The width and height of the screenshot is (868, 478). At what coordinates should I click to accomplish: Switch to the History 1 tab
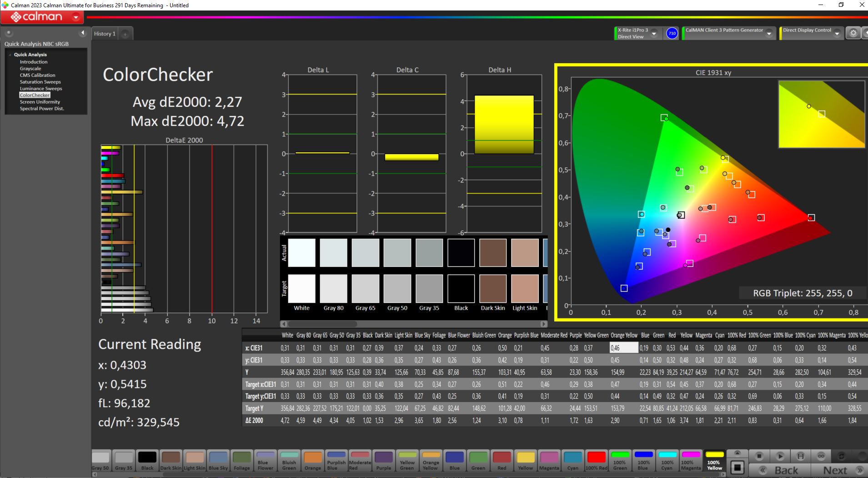coord(105,34)
